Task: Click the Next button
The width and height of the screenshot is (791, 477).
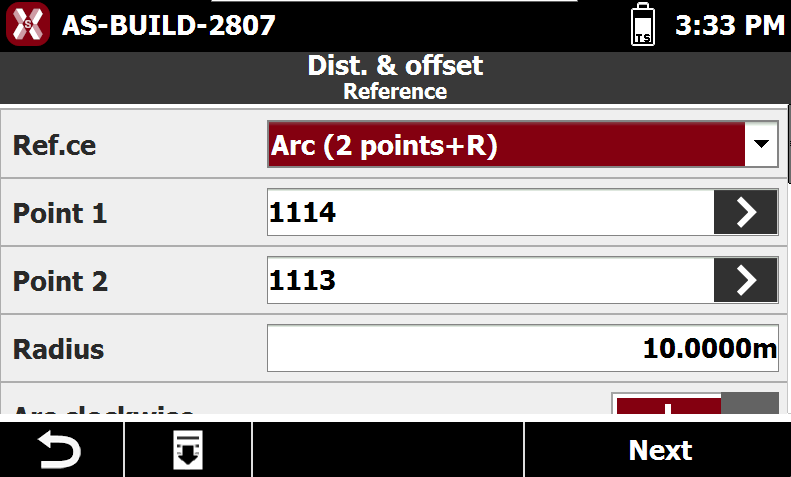Action: (x=658, y=450)
